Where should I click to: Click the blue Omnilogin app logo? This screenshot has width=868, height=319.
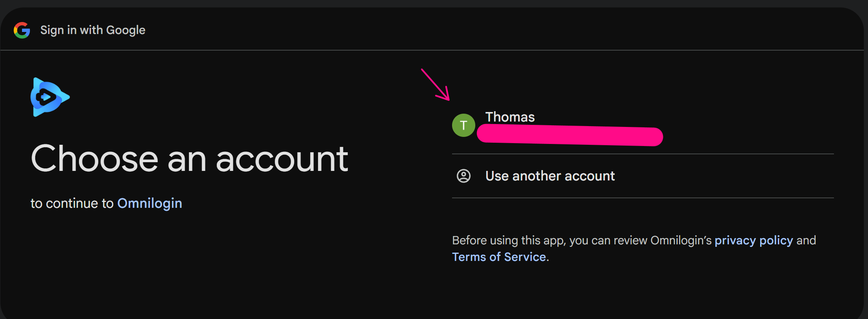tap(49, 97)
